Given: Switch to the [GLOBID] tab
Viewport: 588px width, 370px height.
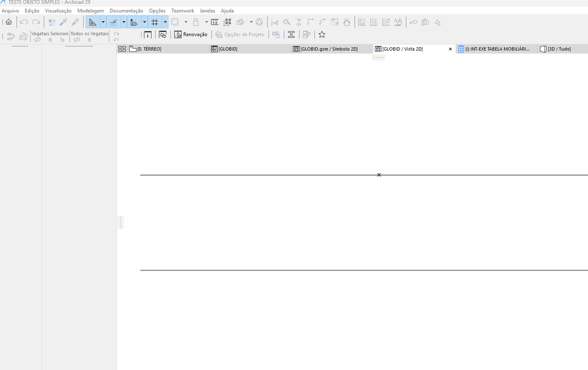Looking at the screenshot, I should (x=250, y=49).
